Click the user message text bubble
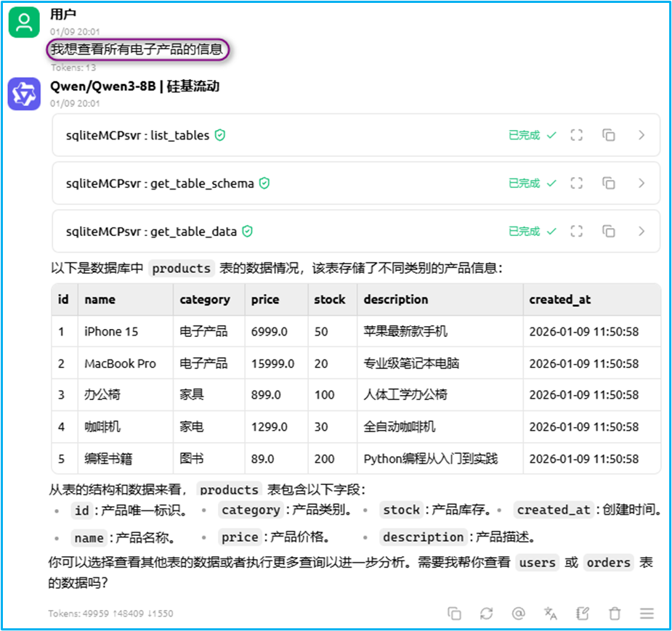This screenshot has width=672, height=631. [137, 49]
